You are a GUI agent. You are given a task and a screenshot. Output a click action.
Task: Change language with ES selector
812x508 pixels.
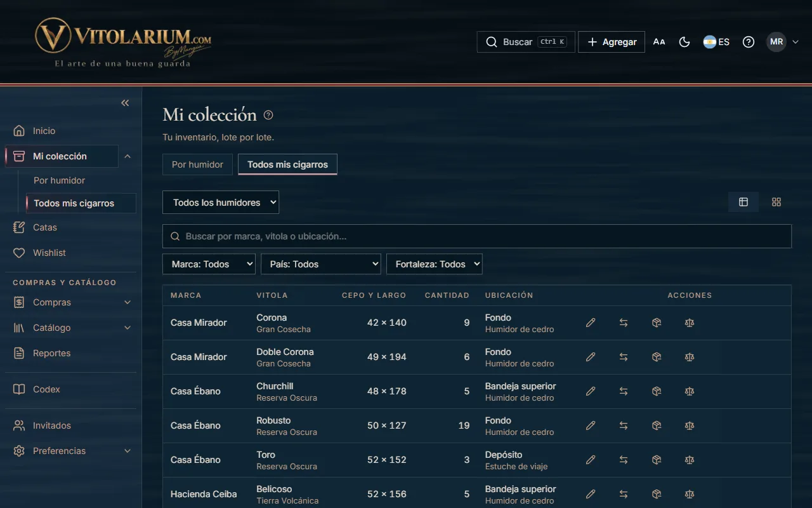tap(716, 42)
